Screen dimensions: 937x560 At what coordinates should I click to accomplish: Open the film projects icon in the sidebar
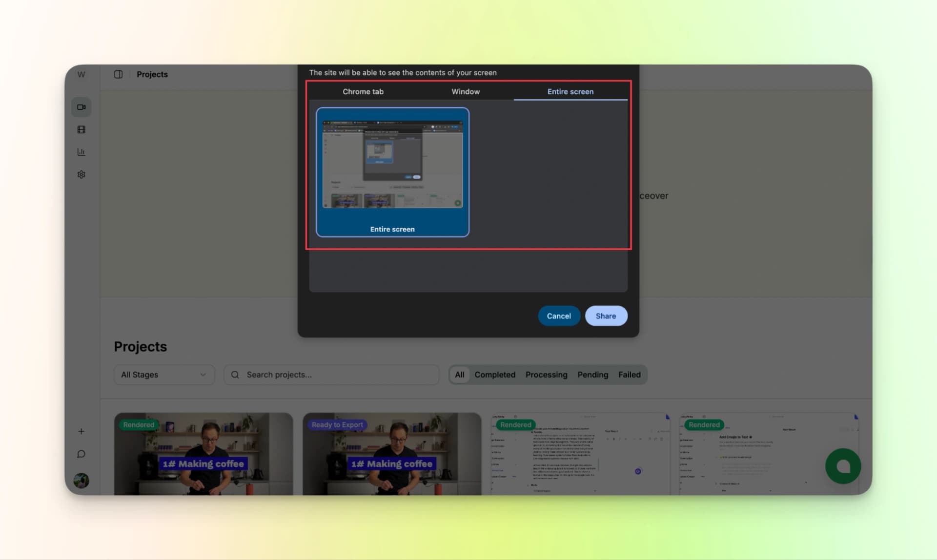point(81,129)
